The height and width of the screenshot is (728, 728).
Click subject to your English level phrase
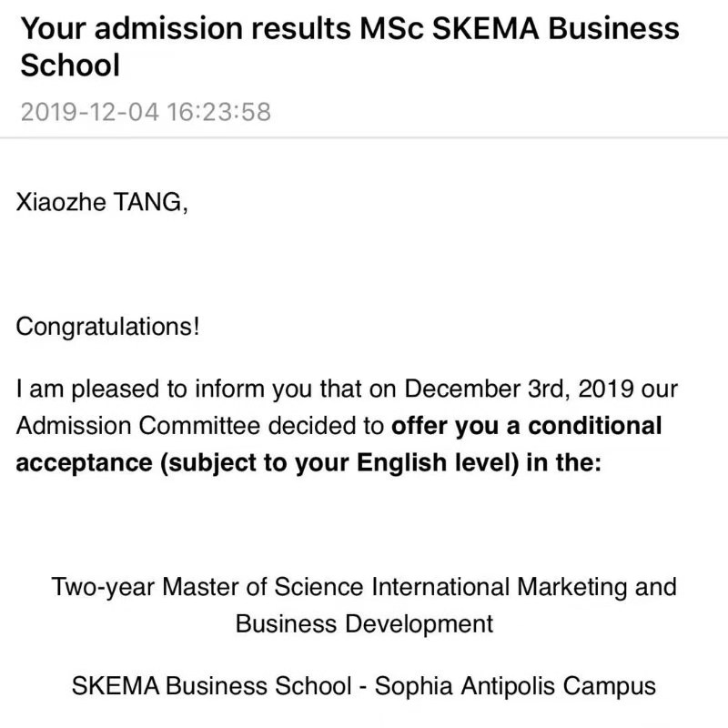[339, 463]
